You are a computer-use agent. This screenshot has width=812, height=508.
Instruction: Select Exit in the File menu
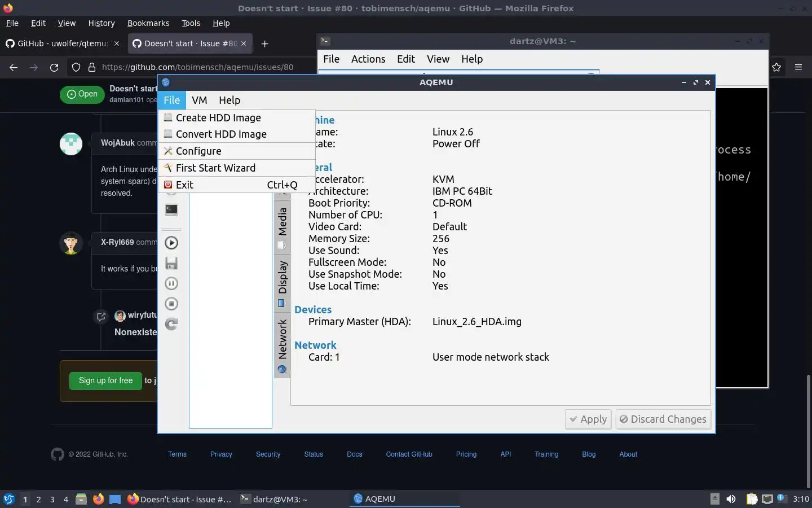pyautogui.click(x=236, y=185)
